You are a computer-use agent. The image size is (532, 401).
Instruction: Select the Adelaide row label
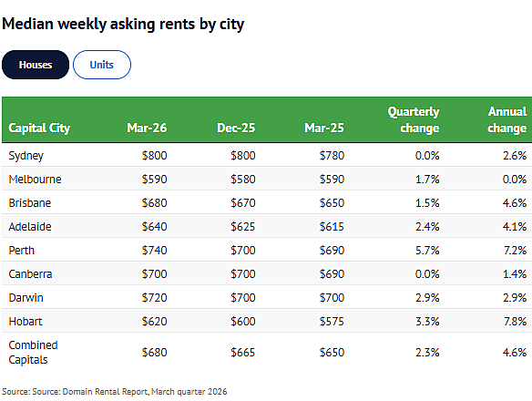[30, 227]
